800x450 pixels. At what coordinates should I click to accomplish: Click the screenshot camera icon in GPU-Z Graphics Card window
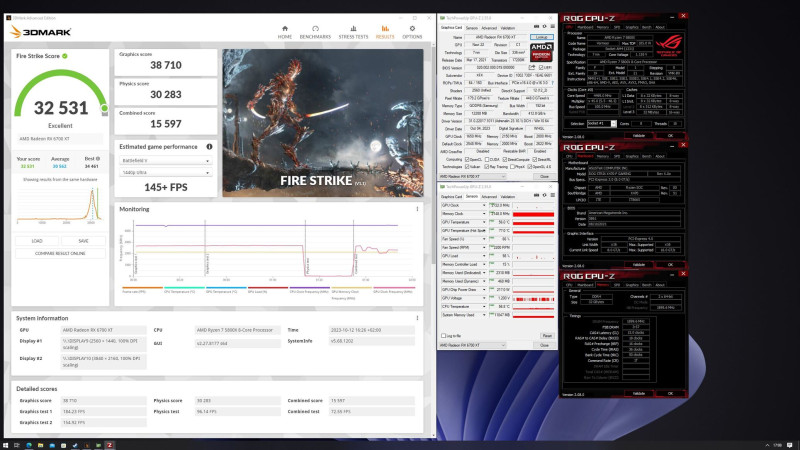coord(536,27)
